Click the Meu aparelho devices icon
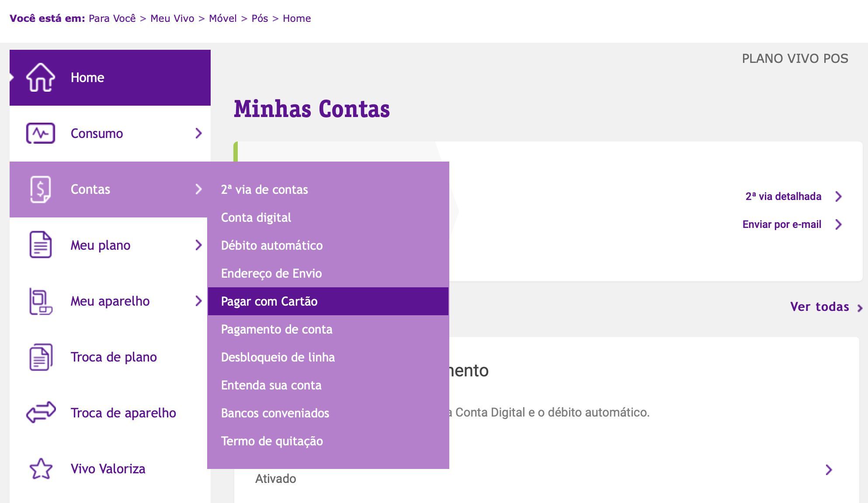The image size is (868, 503). [x=41, y=301]
